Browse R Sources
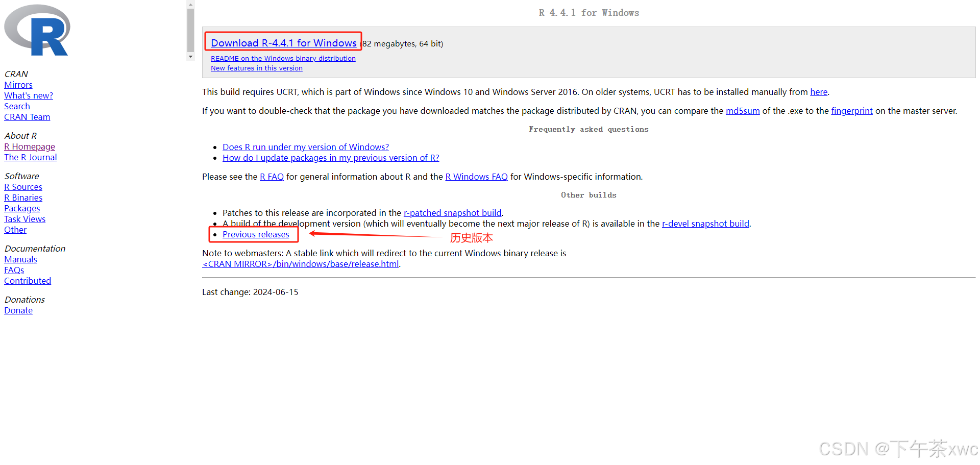 coord(22,187)
